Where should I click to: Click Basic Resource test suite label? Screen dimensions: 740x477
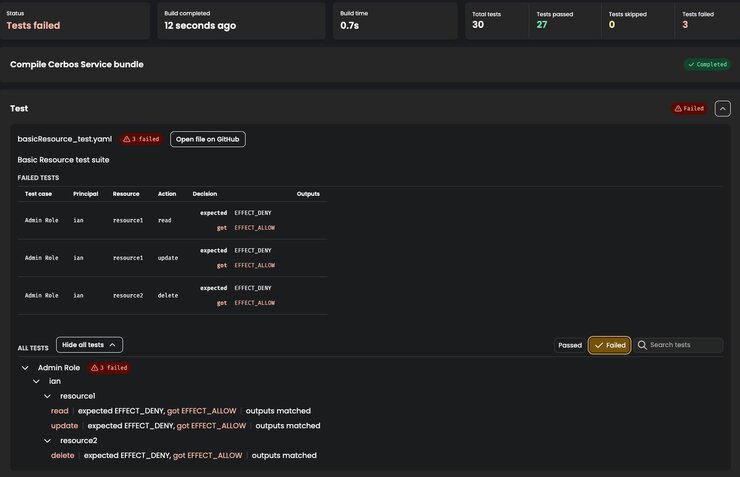click(63, 160)
